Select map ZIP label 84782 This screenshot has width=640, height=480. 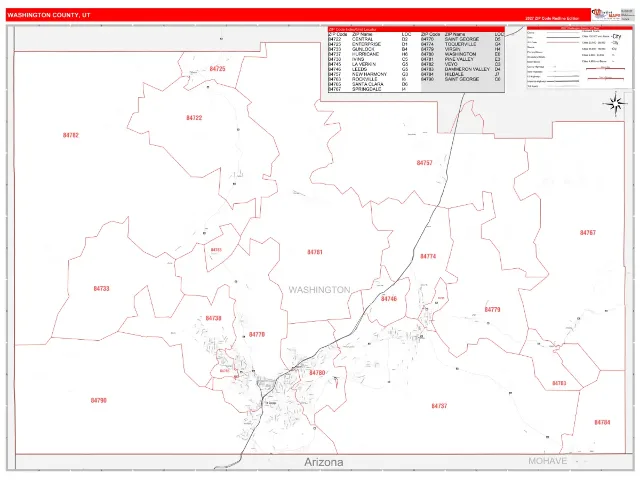tap(71, 135)
